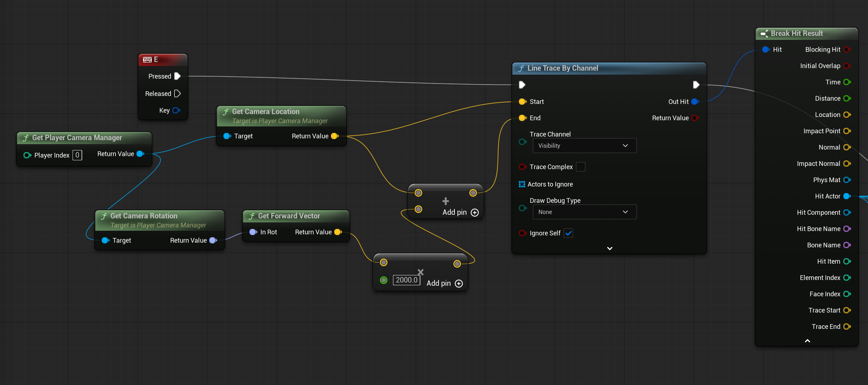Collapse Break Hit Result node pins
The width and height of the screenshot is (868, 385).
click(807, 341)
